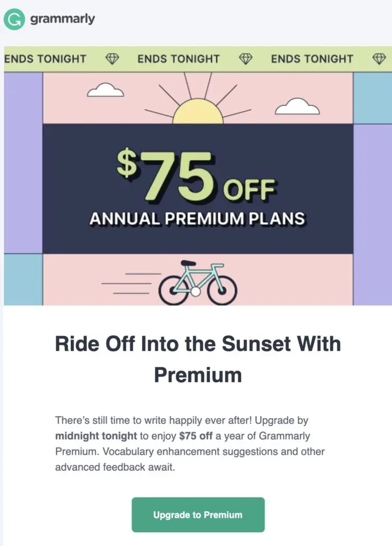The height and width of the screenshot is (546, 392).
Task: Click the middle ENDS TONIGHT label
Action: (178, 59)
